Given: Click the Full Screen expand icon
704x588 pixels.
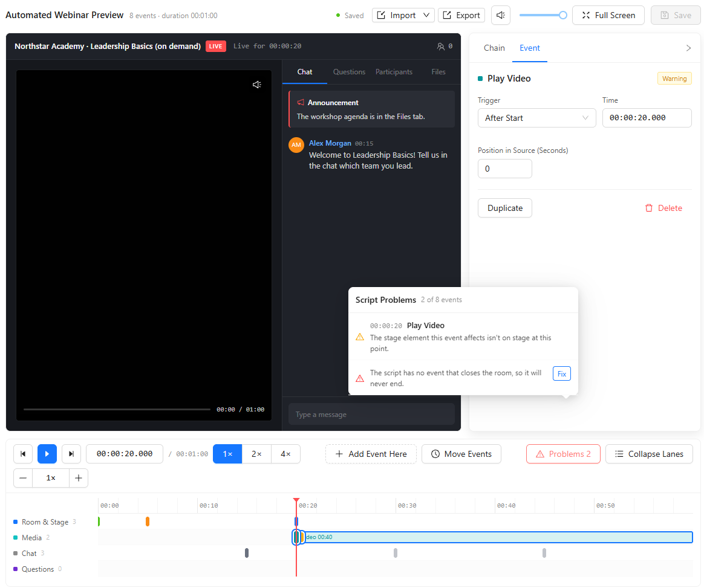Looking at the screenshot, I should pyautogui.click(x=586, y=15).
